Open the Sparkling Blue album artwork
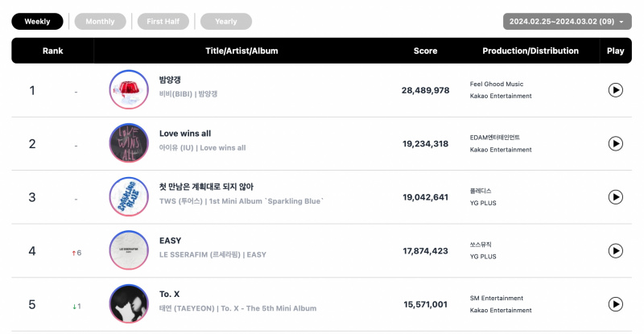The height and width of the screenshot is (334, 644). pos(129,196)
